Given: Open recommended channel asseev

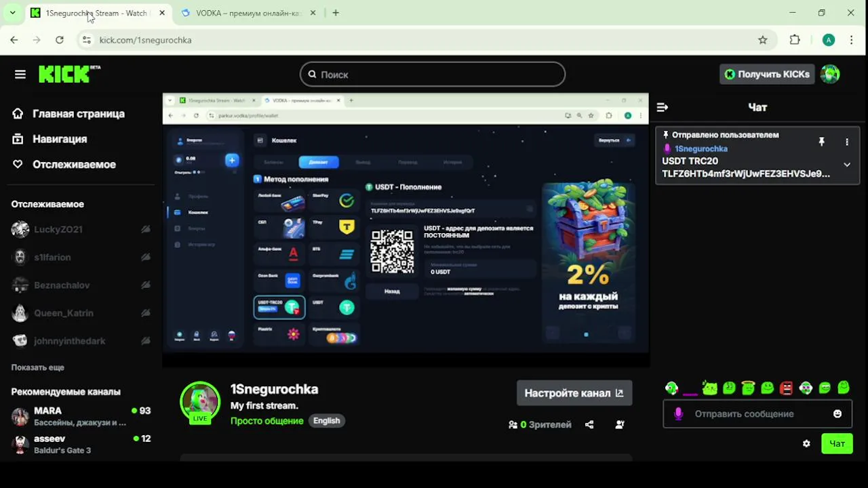Looking at the screenshot, I should [81, 444].
